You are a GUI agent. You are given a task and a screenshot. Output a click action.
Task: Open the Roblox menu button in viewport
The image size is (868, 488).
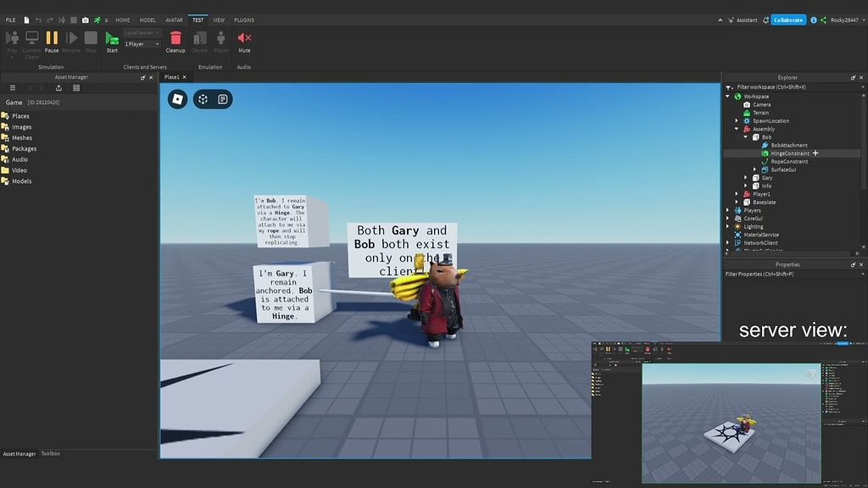(177, 99)
